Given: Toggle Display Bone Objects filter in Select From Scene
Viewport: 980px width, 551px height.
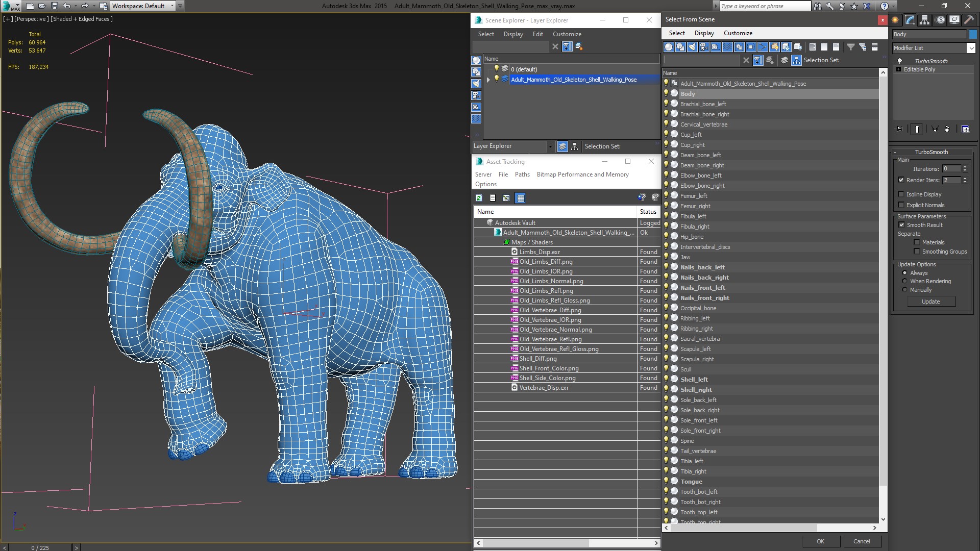Looking at the screenshot, I should coord(763,47).
